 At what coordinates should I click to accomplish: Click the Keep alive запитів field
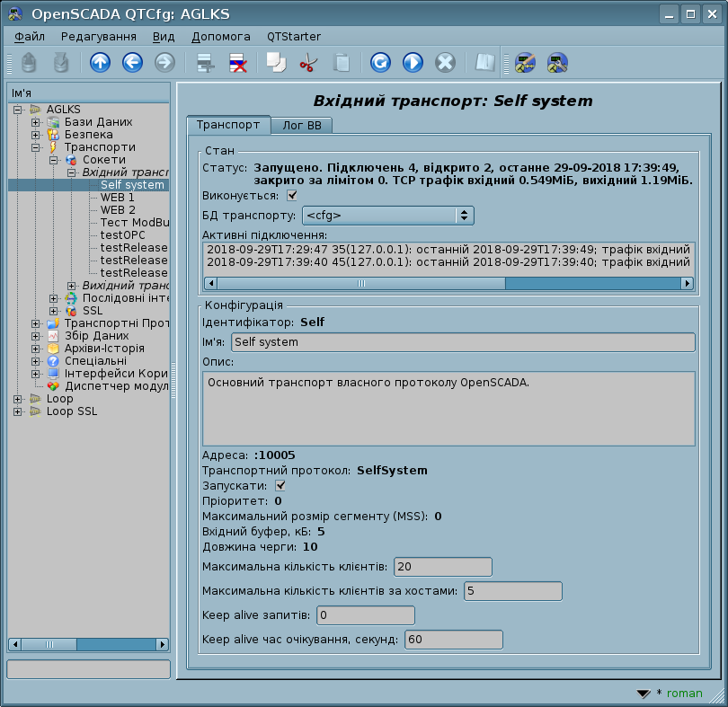366,615
